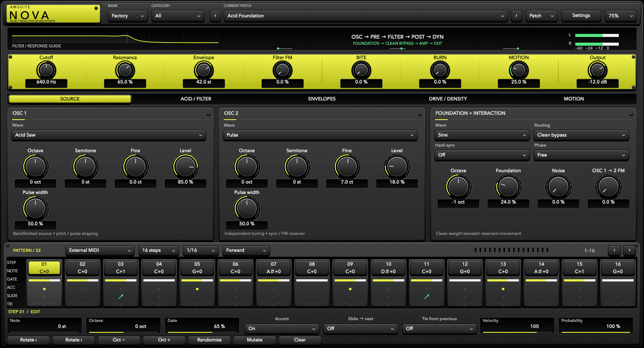Click Foundation + Interaction panel indicator dot
The image size is (644, 348).
(631, 114)
